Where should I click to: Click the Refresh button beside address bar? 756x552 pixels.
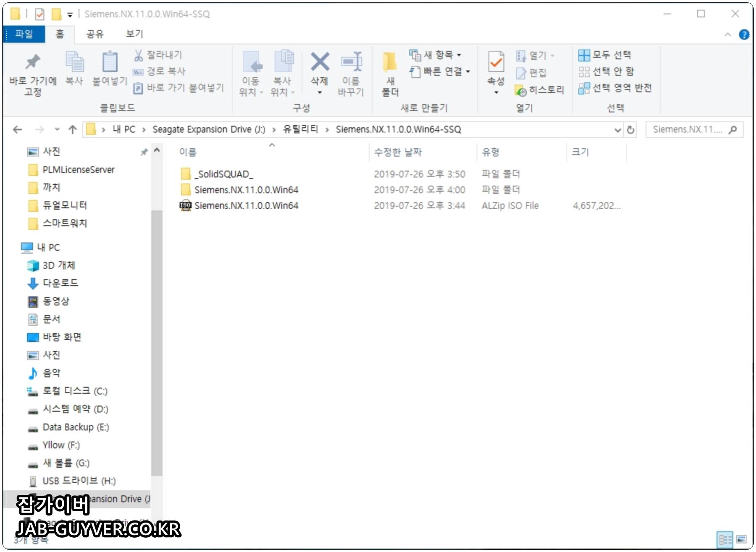(x=630, y=130)
